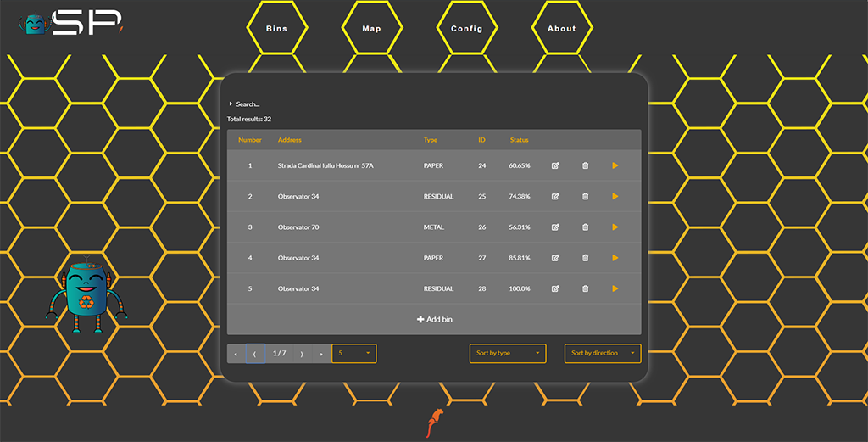Viewport: 868px width, 442px height.
Task: Click the orange arrow for bin 24
Action: tap(615, 165)
